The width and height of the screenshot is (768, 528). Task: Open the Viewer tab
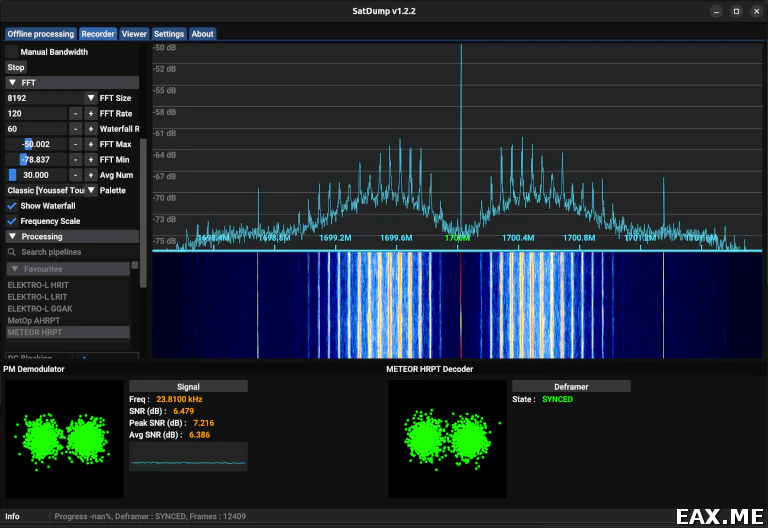pyautogui.click(x=134, y=34)
